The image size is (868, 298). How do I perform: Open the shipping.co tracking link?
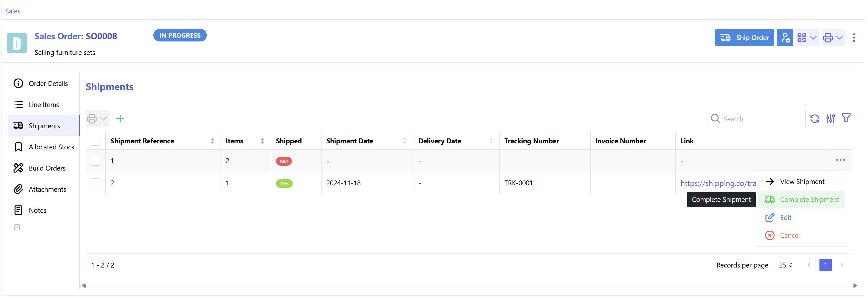(718, 183)
